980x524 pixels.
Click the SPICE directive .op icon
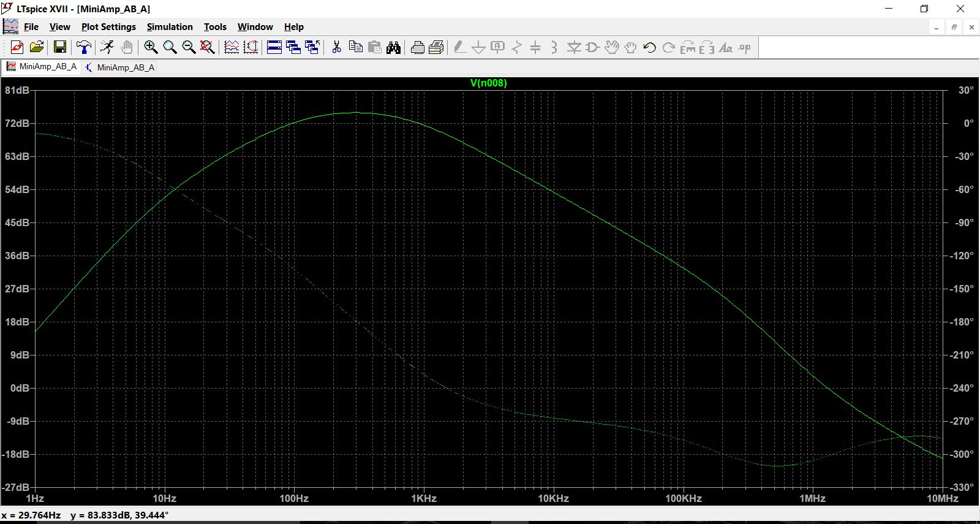click(x=745, y=47)
